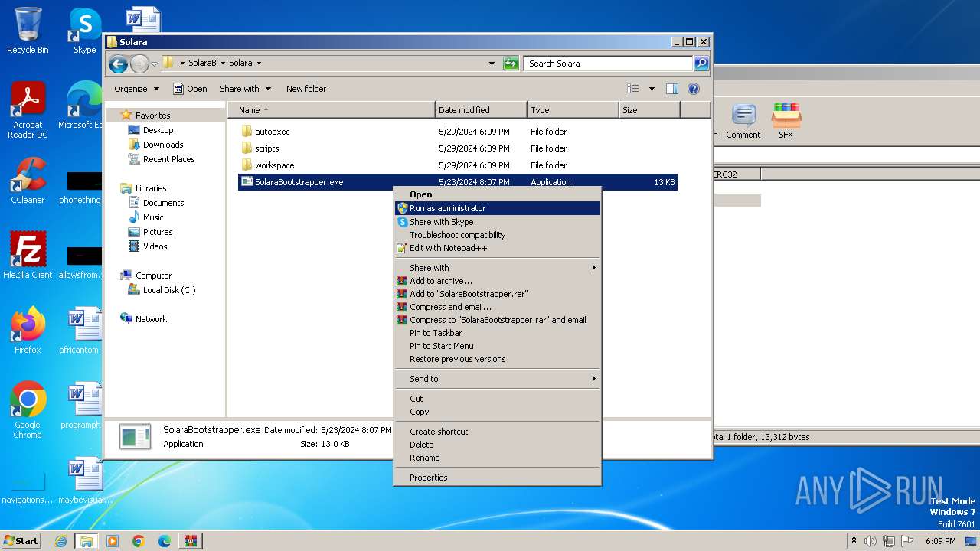Open the Start menu
The image size is (980, 551).
(21, 540)
